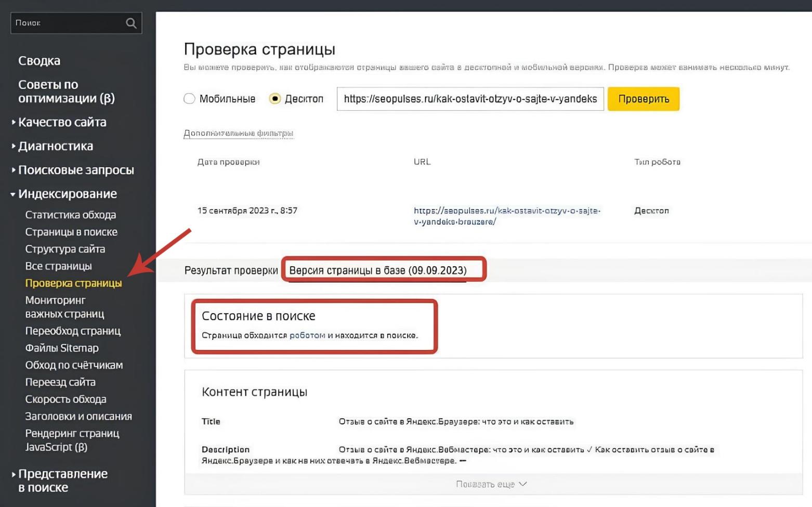Expand the Диагностика menu section
Viewport: 812px width, 507px height.
click(55, 146)
